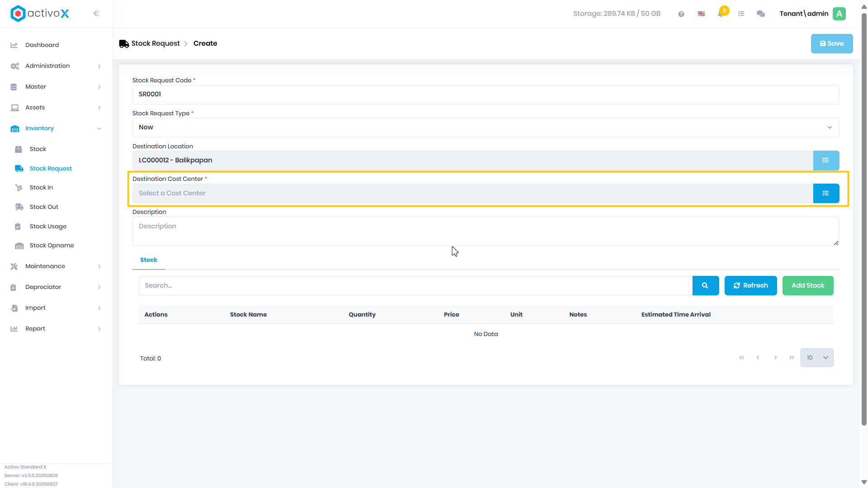
Task: Go to next page of pagination
Action: [775, 358]
